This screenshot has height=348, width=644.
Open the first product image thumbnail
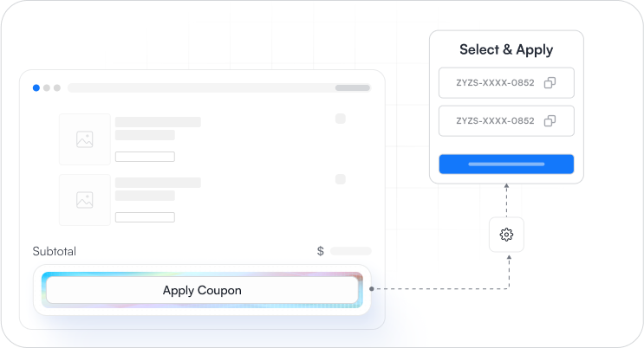(x=85, y=139)
